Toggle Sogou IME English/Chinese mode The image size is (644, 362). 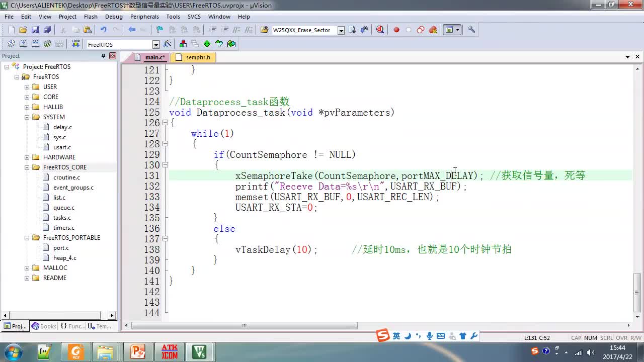396,336
